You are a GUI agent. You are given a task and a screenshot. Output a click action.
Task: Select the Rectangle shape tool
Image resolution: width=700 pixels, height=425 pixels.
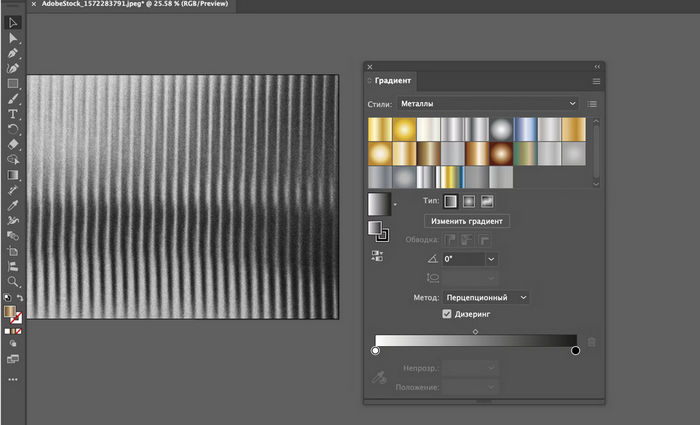click(13, 83)
